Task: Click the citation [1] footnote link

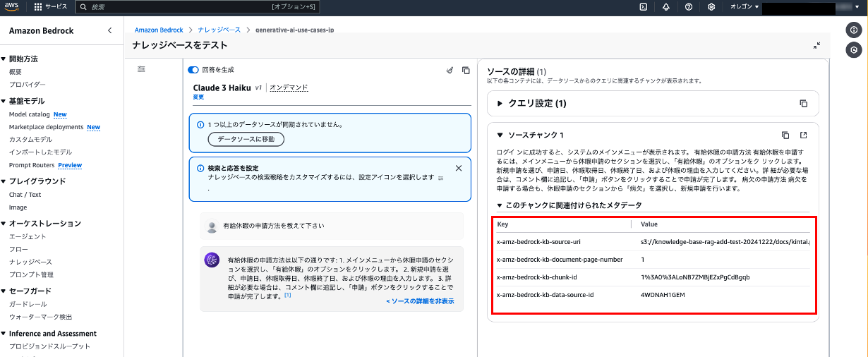Action: [287, 295]
